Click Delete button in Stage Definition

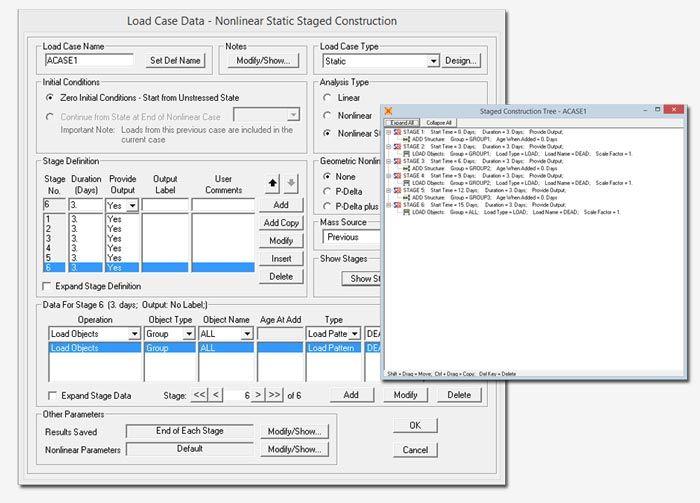(x=281, y=276)
